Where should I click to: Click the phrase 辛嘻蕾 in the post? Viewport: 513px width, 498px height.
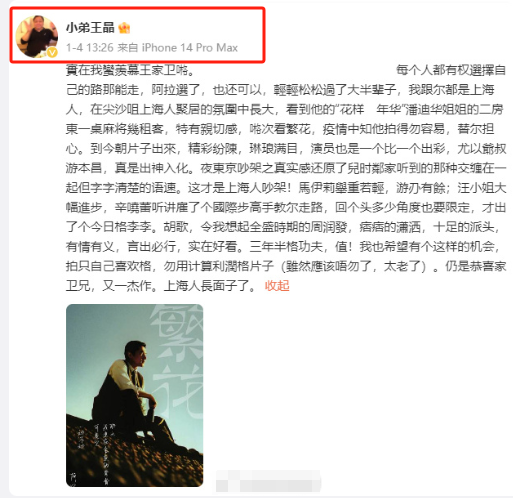coord(133,207)
